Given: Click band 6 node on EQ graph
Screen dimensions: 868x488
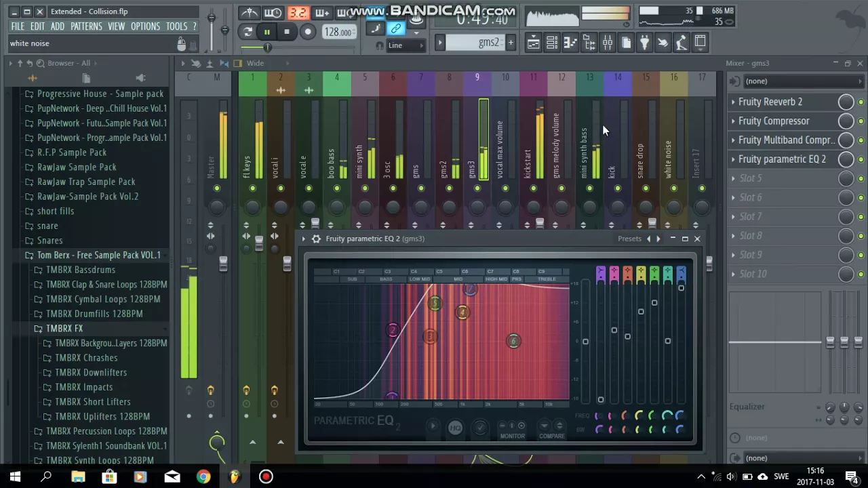Looking at the screenshot, I should (513, 341).
